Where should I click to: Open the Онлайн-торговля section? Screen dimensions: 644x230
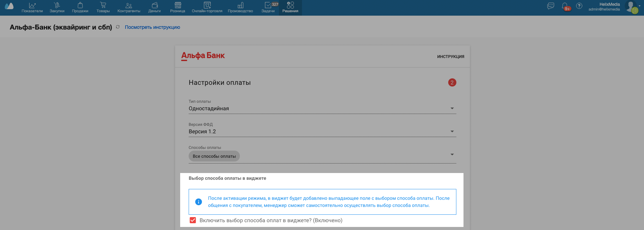pos(207,8)
